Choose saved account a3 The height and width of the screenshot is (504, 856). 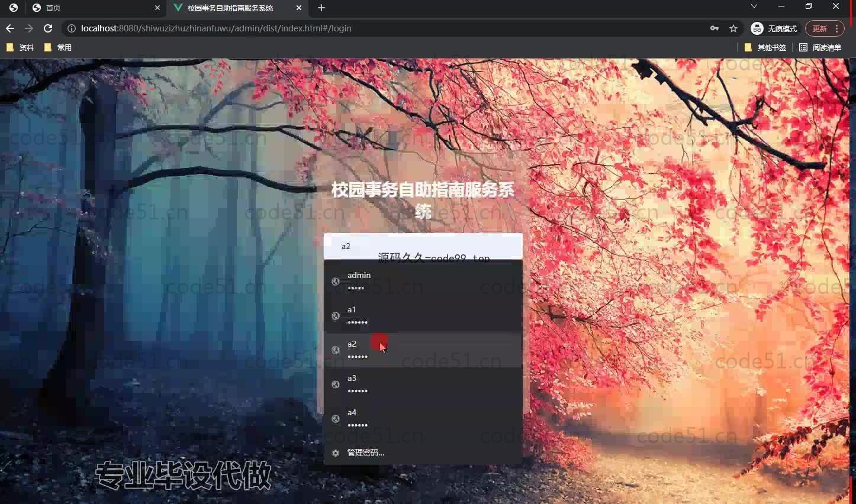[x=423, y=384]
